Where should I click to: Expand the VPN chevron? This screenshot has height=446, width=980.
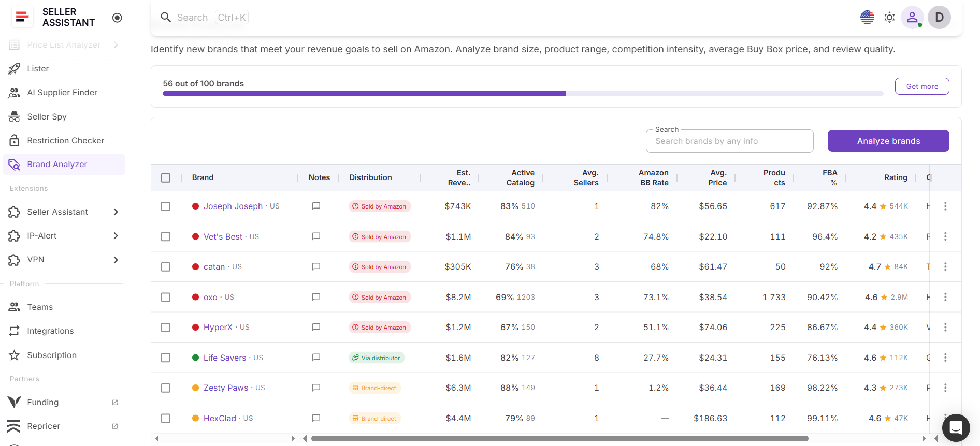116,259
